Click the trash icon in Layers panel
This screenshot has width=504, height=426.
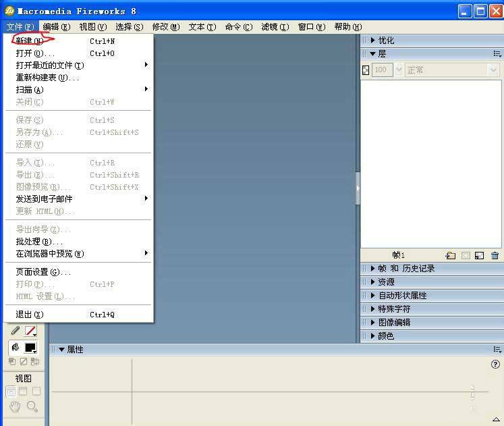[x=495, y=255]
